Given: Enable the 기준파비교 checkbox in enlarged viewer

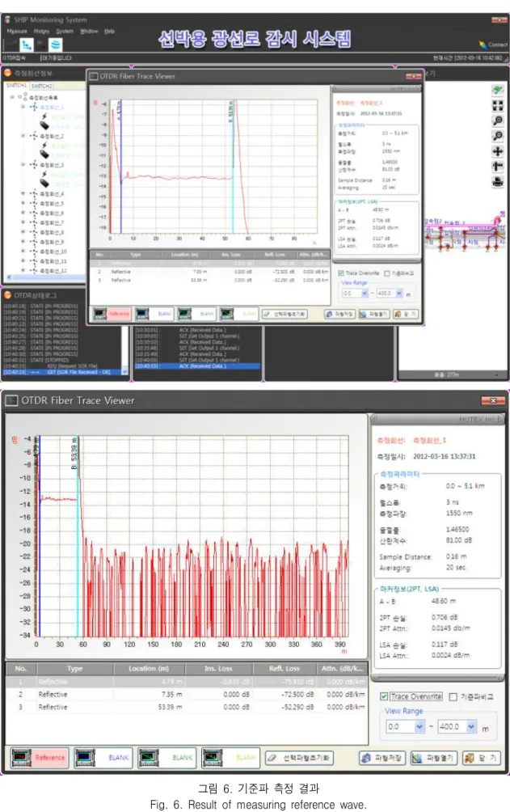Looking at the screenshot, I should click(x=453, y=696).
